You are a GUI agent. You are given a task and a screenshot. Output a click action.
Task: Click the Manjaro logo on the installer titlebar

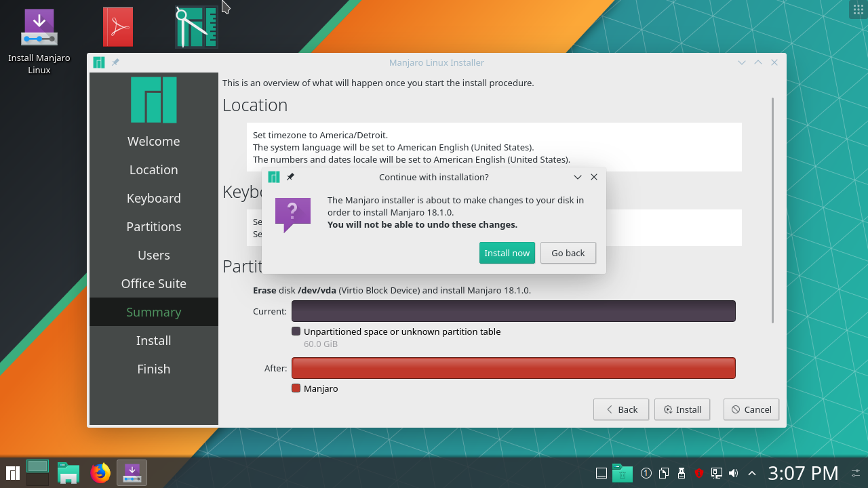pos(98,62)
